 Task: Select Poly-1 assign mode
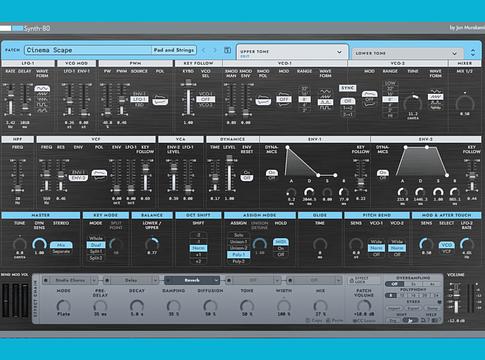[238, 255]
